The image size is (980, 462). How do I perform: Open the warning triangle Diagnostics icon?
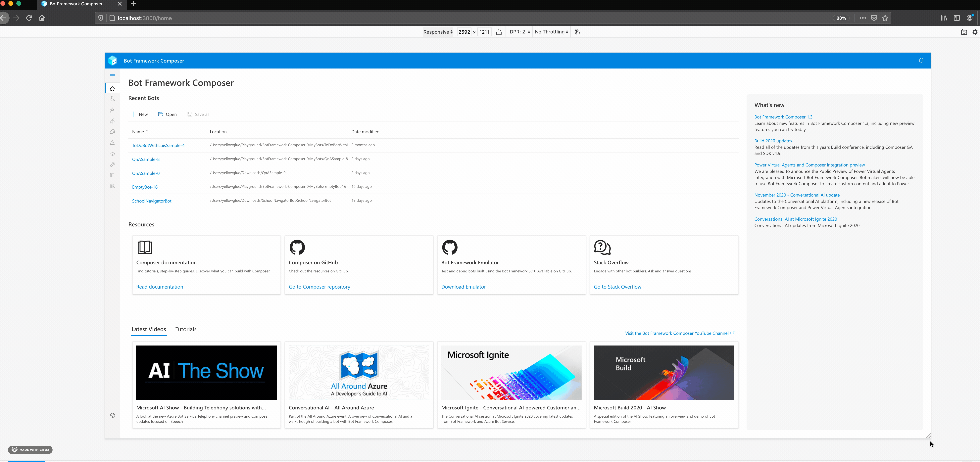112,143
